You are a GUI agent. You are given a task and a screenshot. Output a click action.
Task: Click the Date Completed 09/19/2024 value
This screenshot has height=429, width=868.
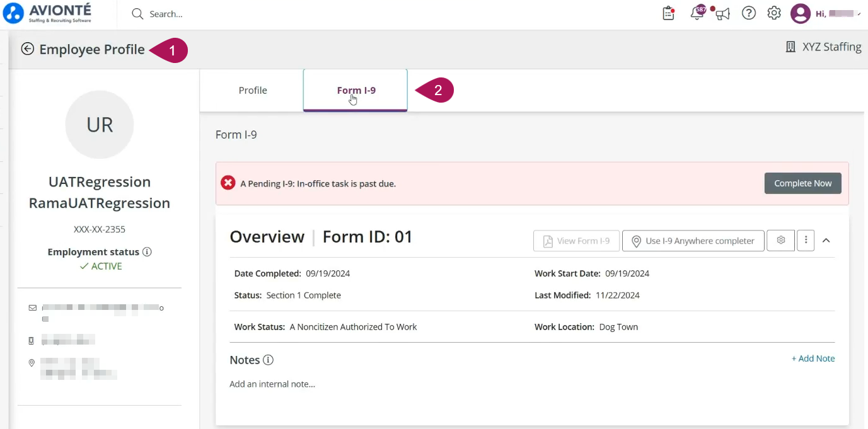pos(328,274)
